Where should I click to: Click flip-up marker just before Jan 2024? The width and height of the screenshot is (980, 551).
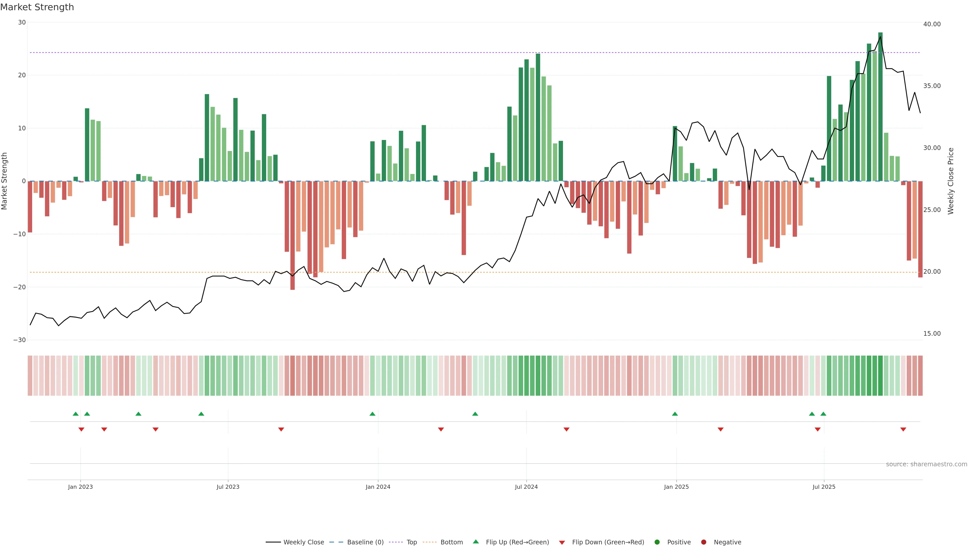[372, 414]
